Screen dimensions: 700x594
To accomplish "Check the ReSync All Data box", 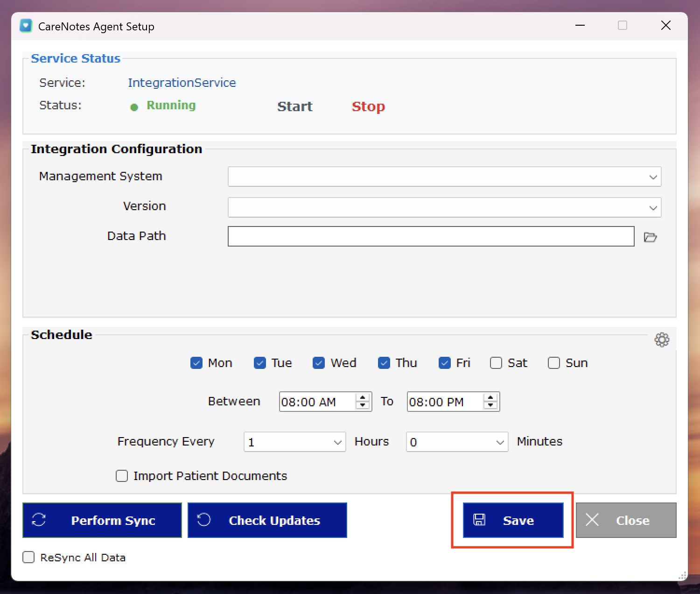I will [28, 557].
